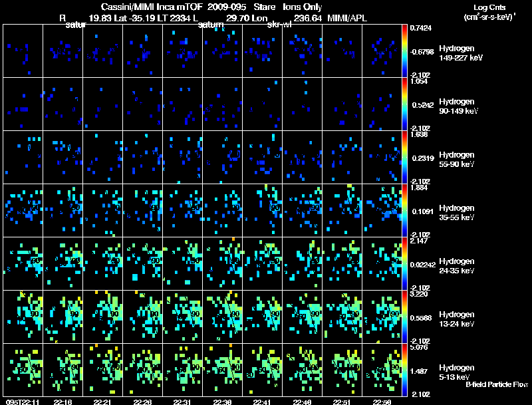Click the 22:21 time label
The height and width of the screenshot is (405, 532).
pos(102,402)
